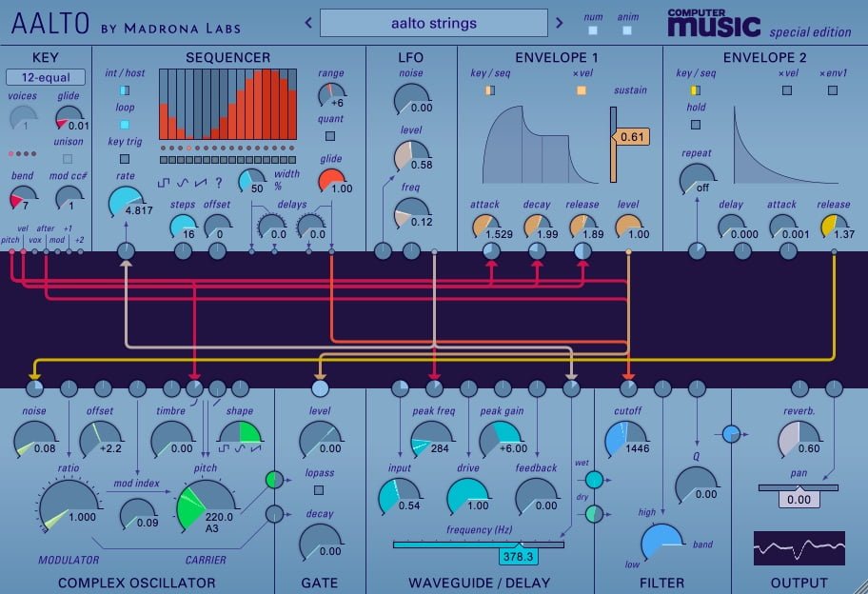868x594 pixels.
Task: Click the waveguide wet output dial
Action: (594, 480)
